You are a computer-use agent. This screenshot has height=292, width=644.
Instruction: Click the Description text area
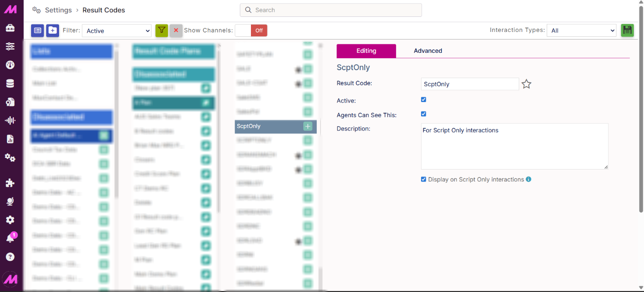[515, 146]
